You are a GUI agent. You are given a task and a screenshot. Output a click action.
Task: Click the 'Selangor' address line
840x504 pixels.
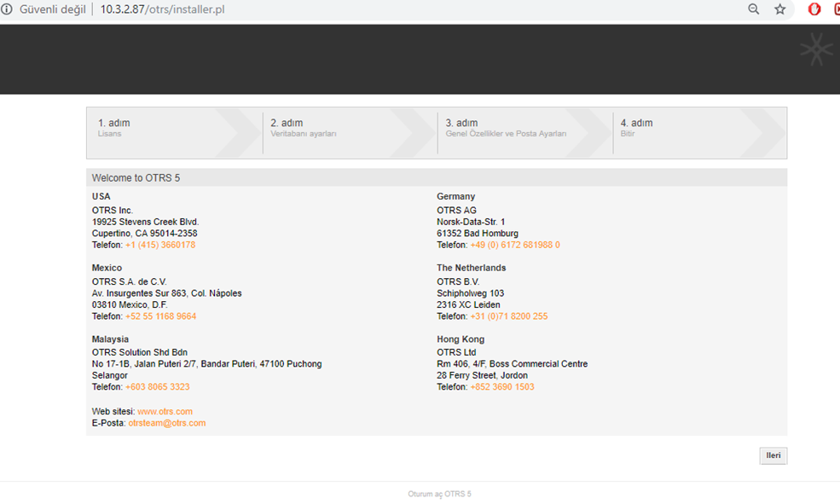coord(110,375)
